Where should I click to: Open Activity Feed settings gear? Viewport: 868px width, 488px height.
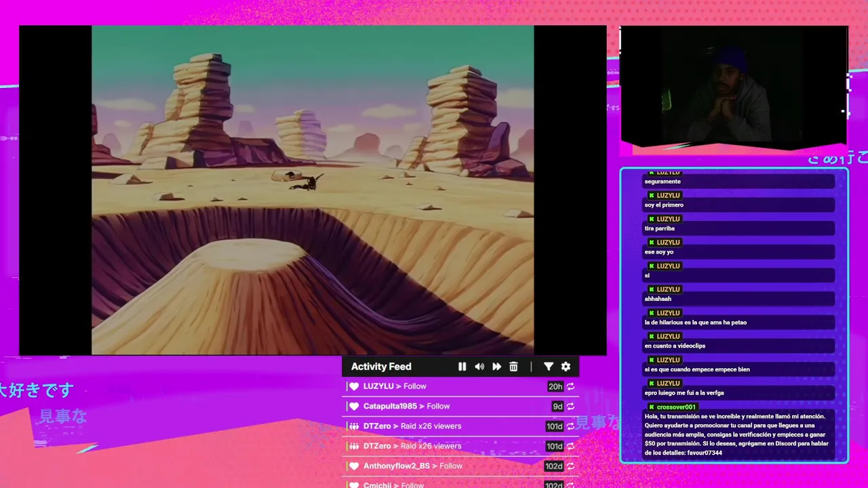(x=566, y=367)
